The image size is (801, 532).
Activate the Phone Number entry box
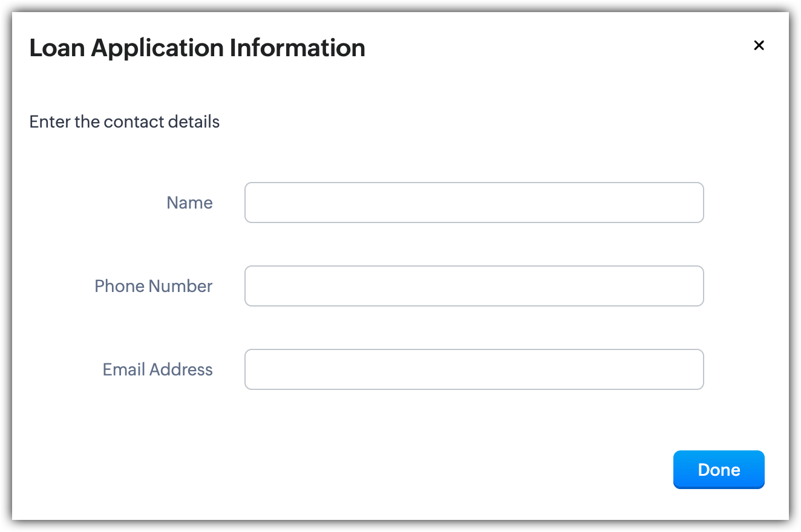(474, 286)
